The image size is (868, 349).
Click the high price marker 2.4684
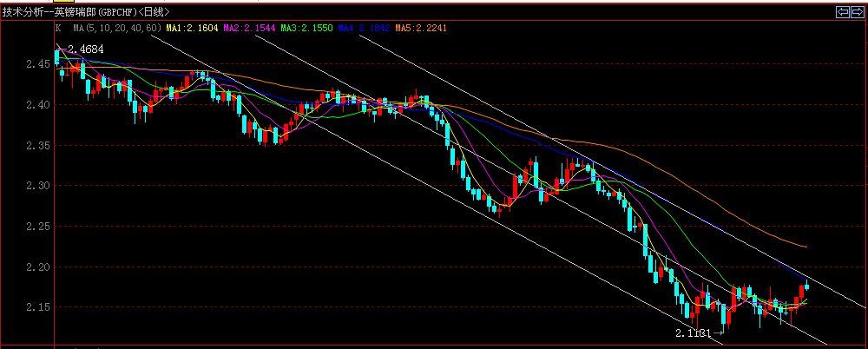(x=85, y=49)
